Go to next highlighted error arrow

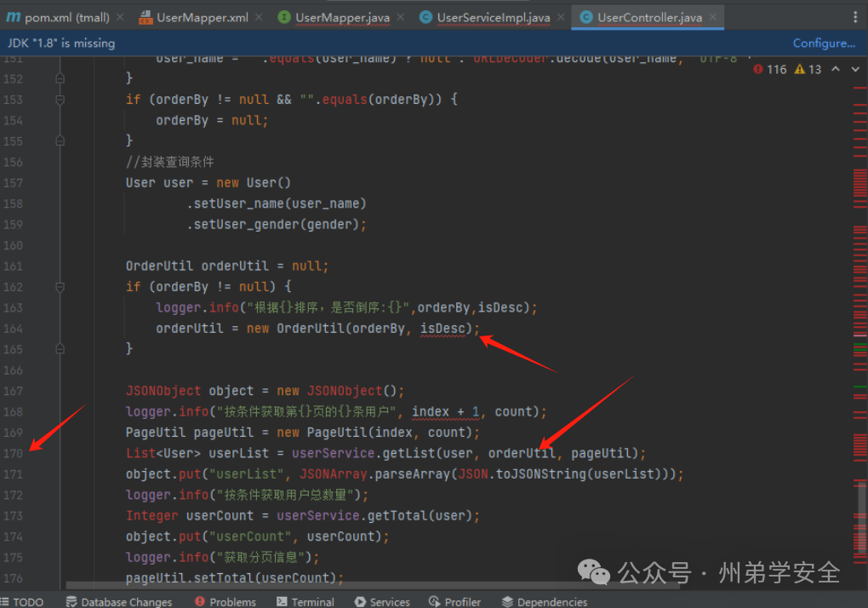click(x=855, y=69)
